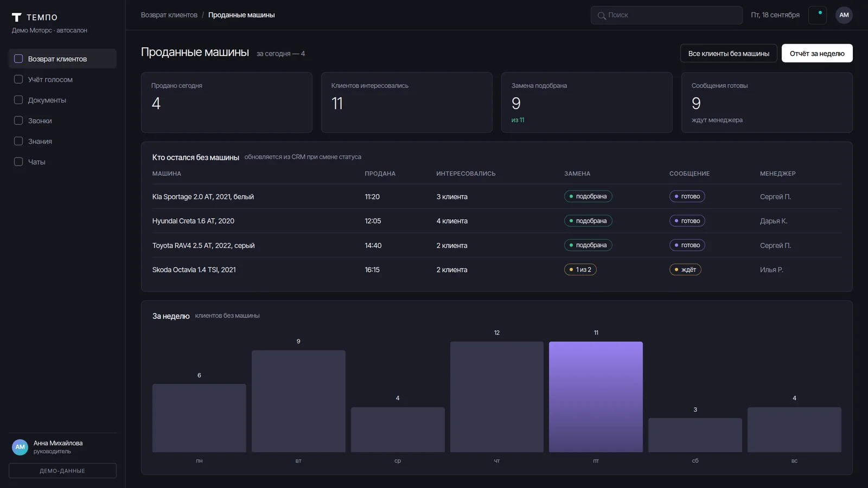Open Все клиенты без машины
Image resolution: width=868 pixels, height=488 pixels.
point(729,53)
